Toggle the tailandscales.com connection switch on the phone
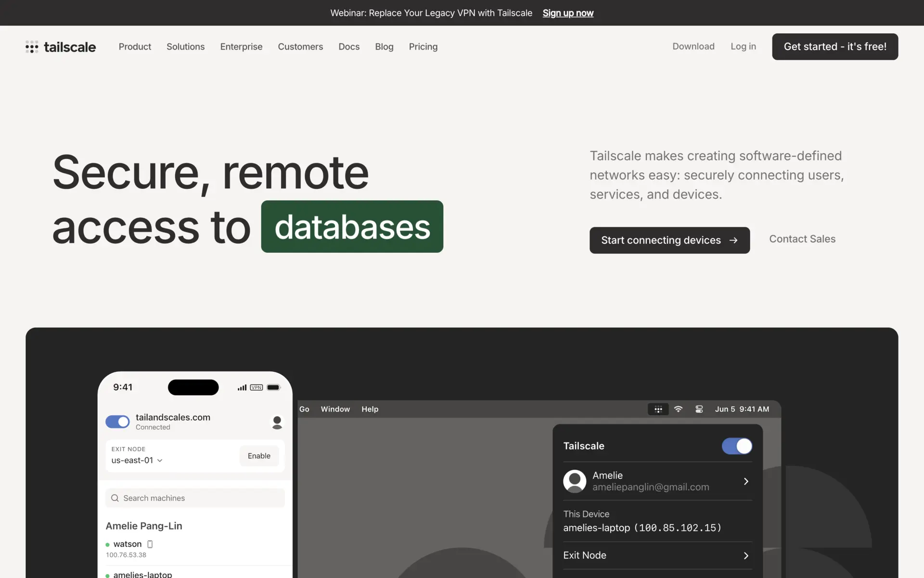This screenshot has width=924, height=578. pyautogui.click(x=117, y=422)
